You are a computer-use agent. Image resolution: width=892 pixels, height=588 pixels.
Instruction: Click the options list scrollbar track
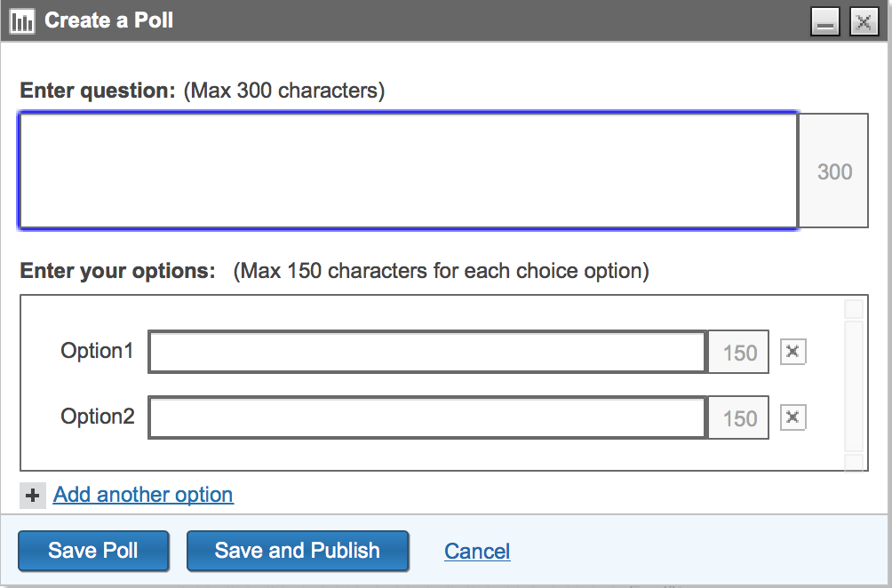coord(853,385)
